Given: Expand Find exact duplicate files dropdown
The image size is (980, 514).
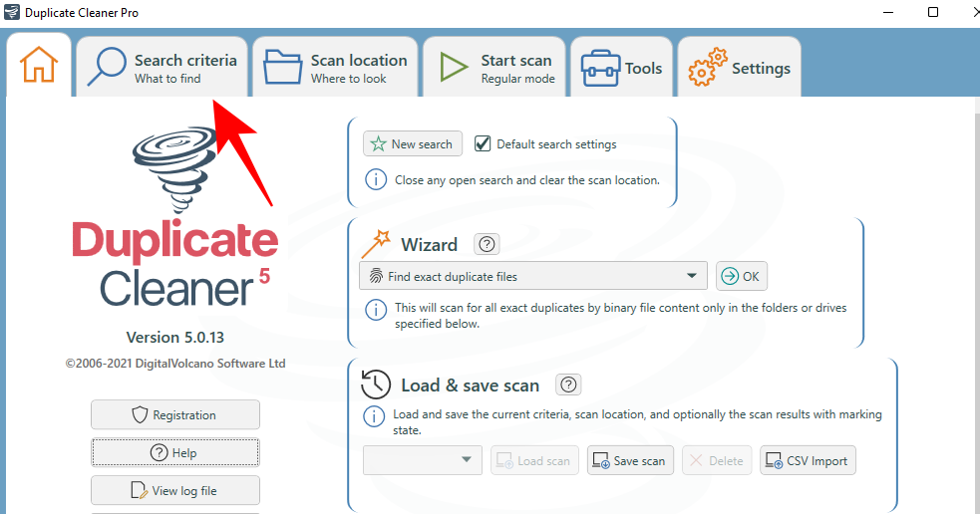Looking at the screenshot, I should click(533, 276).
